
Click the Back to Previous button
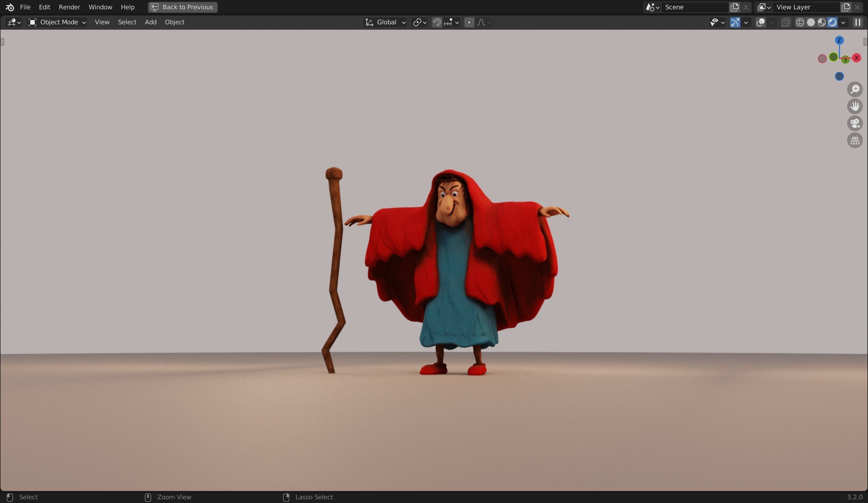(x=183, y=7)
